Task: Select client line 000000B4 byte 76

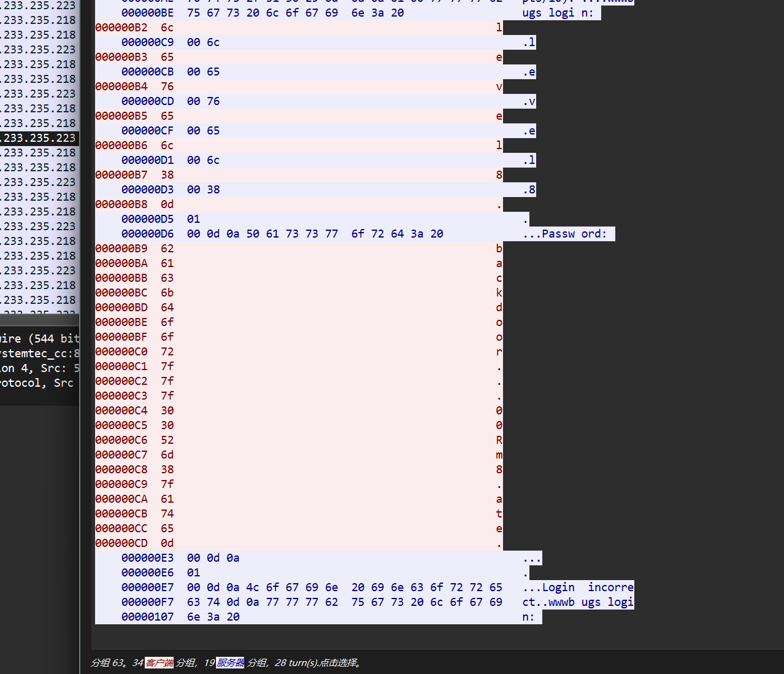Action: pos(299,87)
